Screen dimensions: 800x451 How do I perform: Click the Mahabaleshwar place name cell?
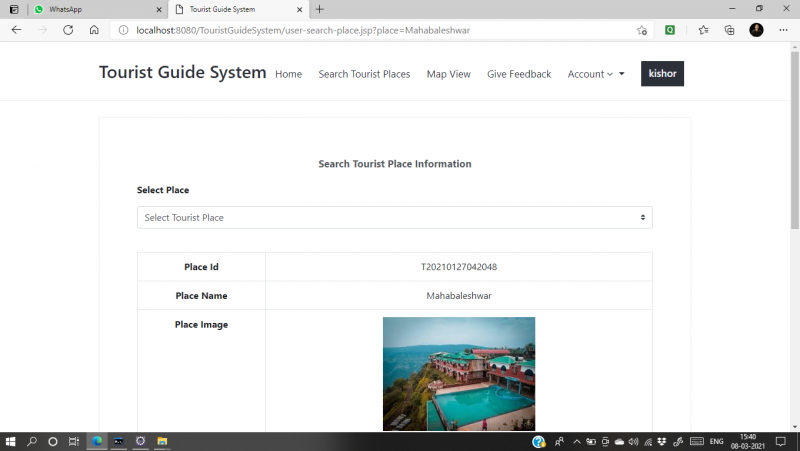459,295
